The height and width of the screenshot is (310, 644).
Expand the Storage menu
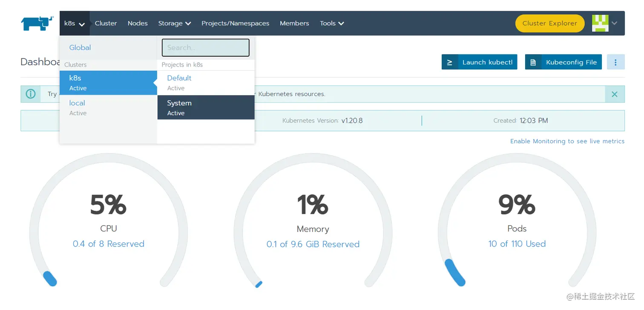point(175,23)
